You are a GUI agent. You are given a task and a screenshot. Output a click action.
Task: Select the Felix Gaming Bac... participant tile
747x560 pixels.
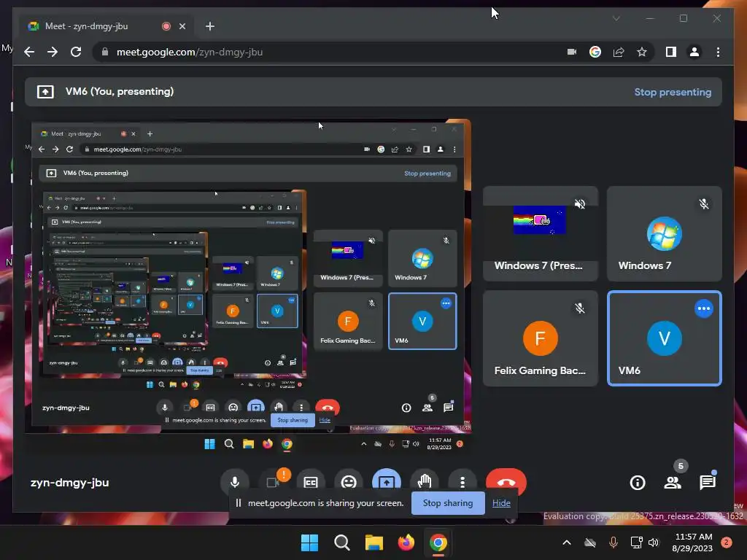(x=541, y=338)
